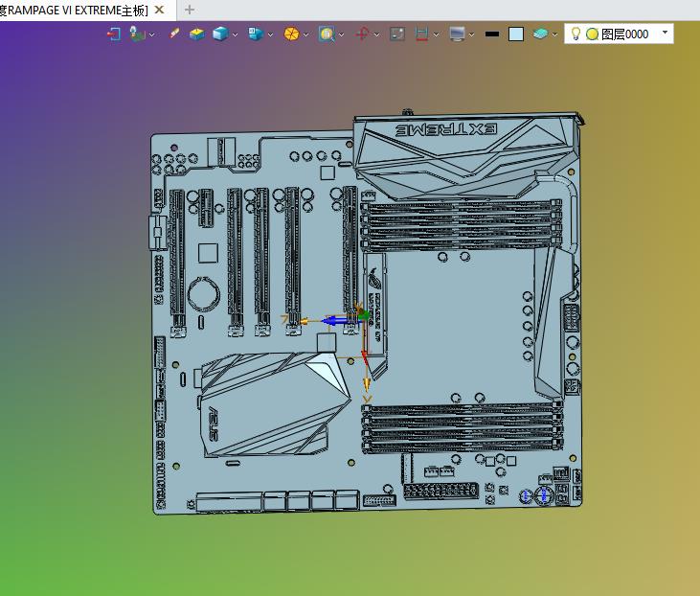Click the lamp-on-green-base toolbar icon
The height and width of the screenshot is (596, 700).
(x=137, y=34)
